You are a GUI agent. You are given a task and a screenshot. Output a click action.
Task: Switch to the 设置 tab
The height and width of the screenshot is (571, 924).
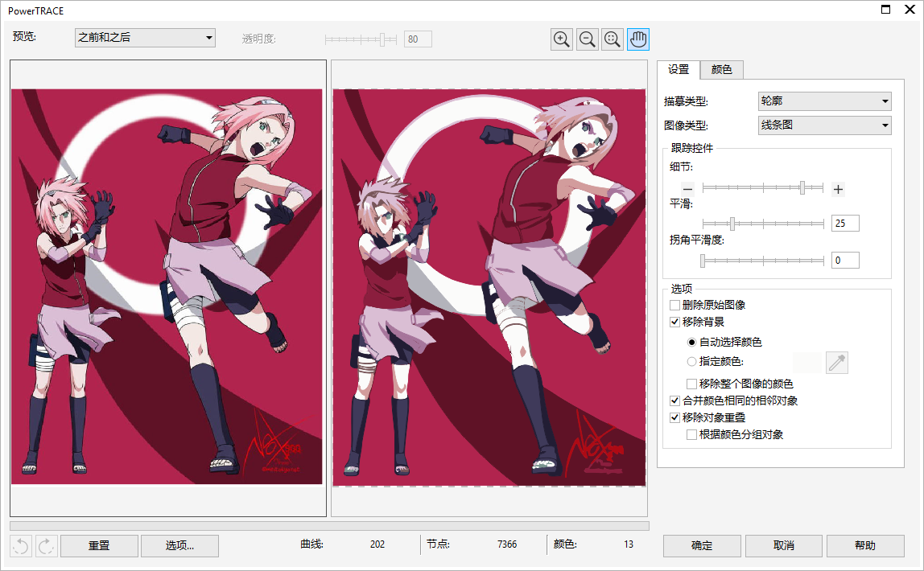(679, 69)
